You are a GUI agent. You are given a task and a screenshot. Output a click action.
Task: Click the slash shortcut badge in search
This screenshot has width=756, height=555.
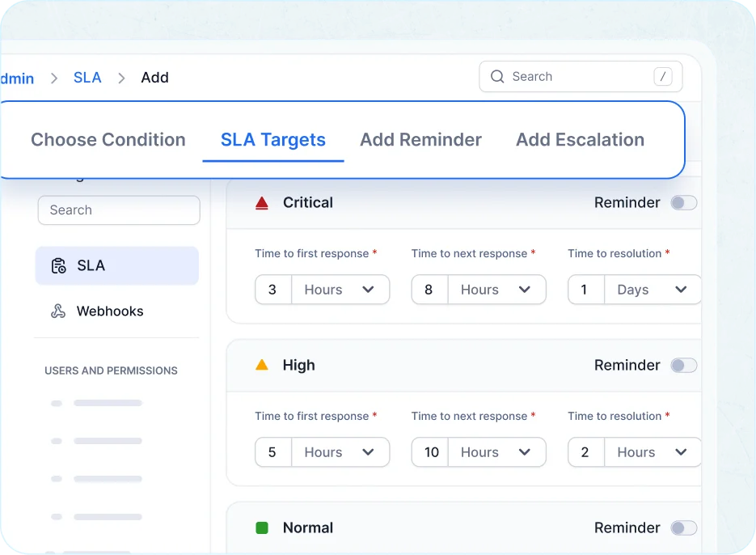pos(663,76)
